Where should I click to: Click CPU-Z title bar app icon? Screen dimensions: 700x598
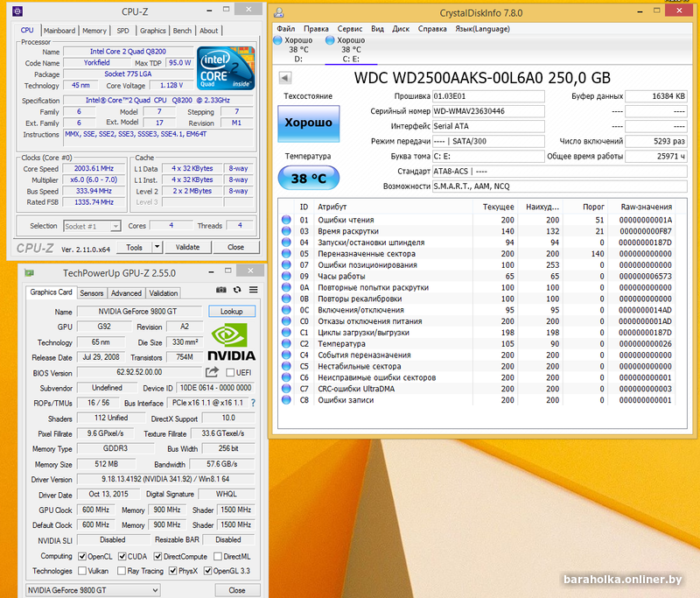point(17,11)
